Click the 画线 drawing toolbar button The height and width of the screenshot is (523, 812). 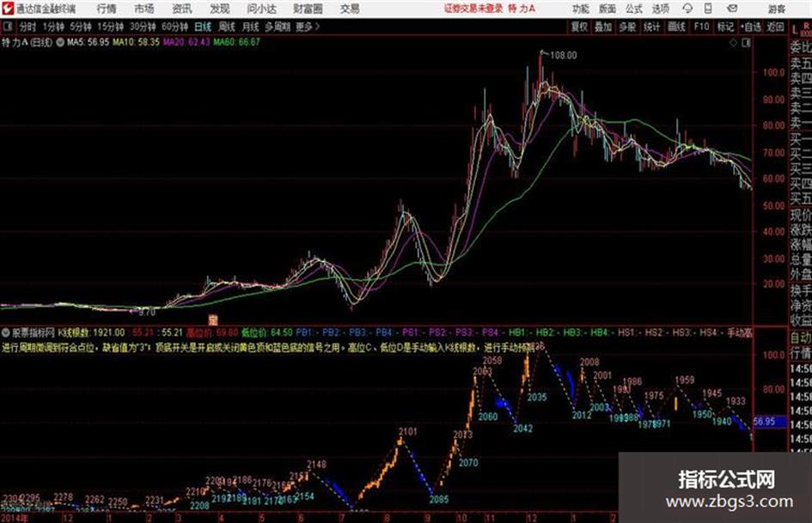(x=676, y=27)
